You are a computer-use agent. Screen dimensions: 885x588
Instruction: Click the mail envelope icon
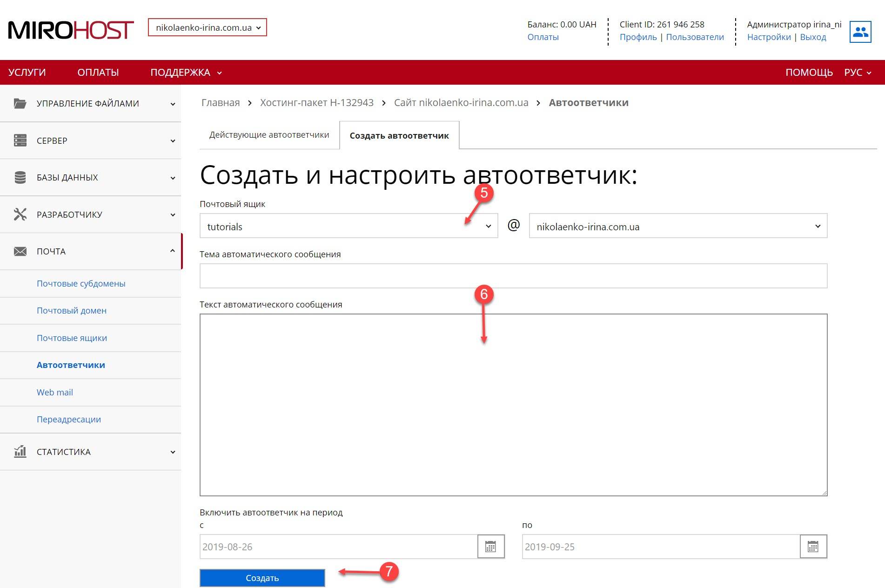tap(20, 251)
